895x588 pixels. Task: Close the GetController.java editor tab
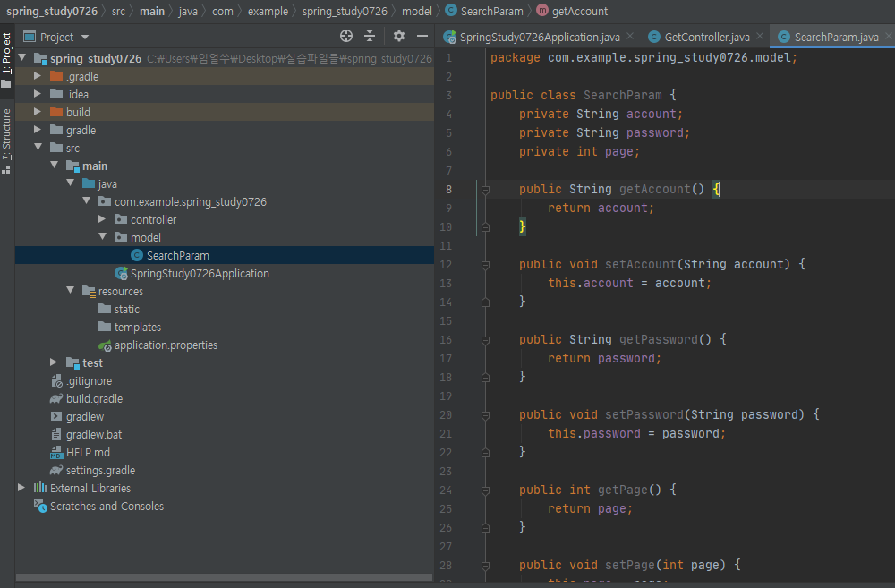pos(760,37)
